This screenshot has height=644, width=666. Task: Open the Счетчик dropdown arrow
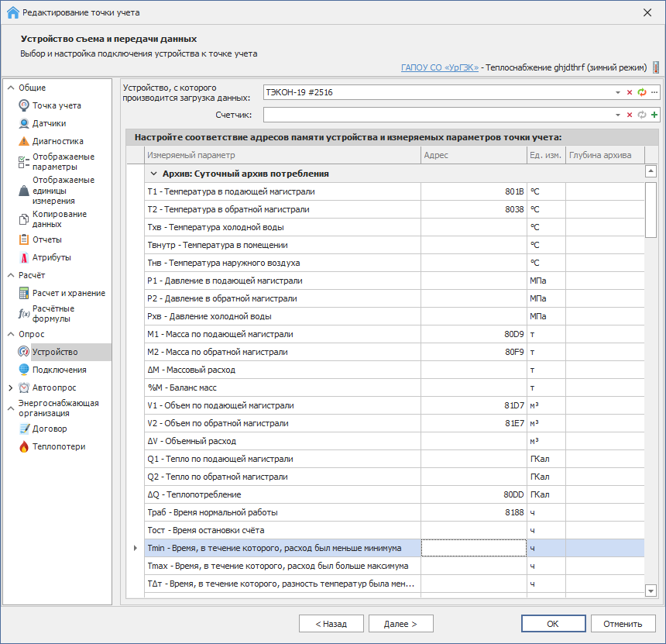tap(618, 115)
